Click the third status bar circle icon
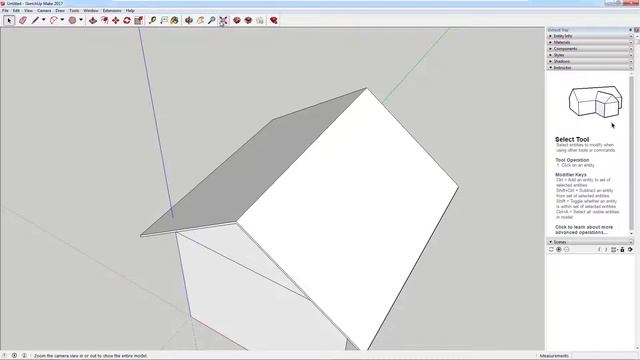 (x=24, y=356)
